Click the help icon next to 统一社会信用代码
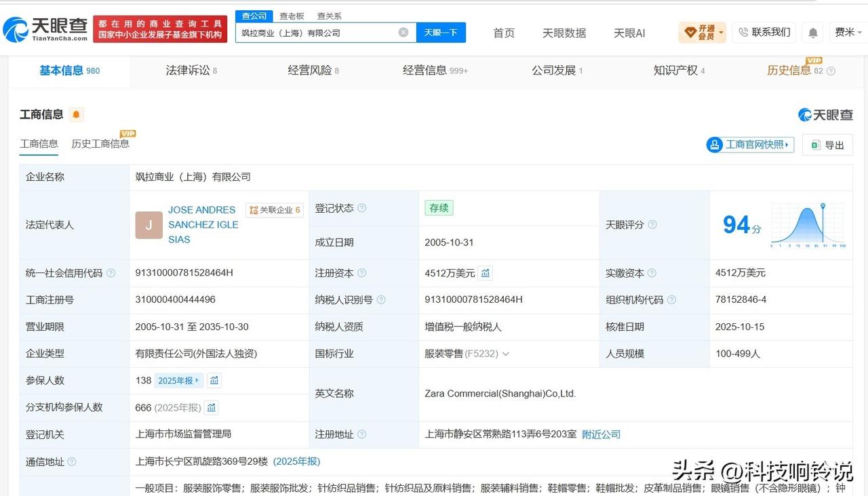 point(111,273)
